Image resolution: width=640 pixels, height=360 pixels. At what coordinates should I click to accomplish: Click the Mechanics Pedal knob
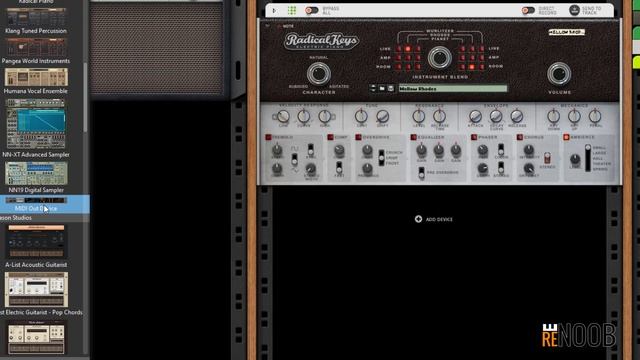pos(595,117)
